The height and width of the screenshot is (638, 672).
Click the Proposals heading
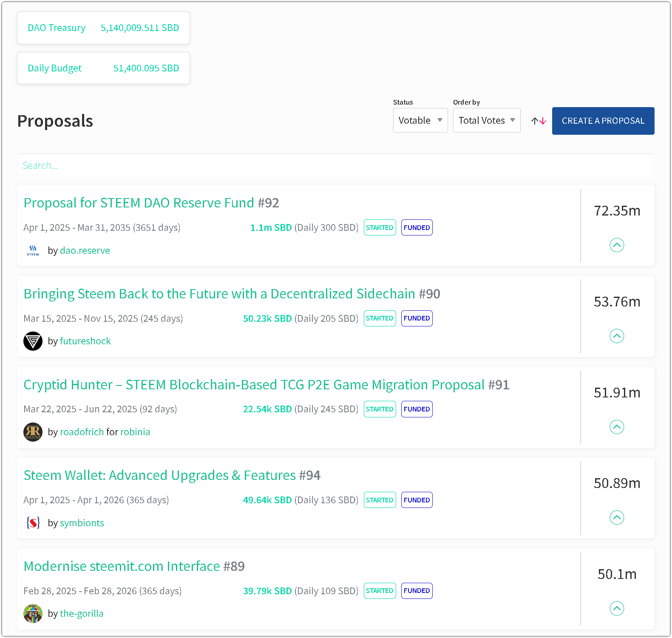coord(55,121)
